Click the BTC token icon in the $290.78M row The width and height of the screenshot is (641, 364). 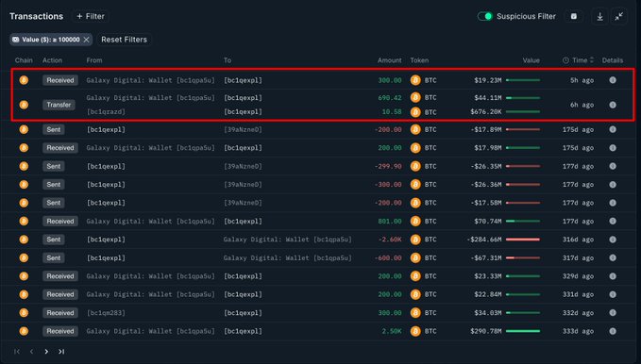click(x=415, y=331)
